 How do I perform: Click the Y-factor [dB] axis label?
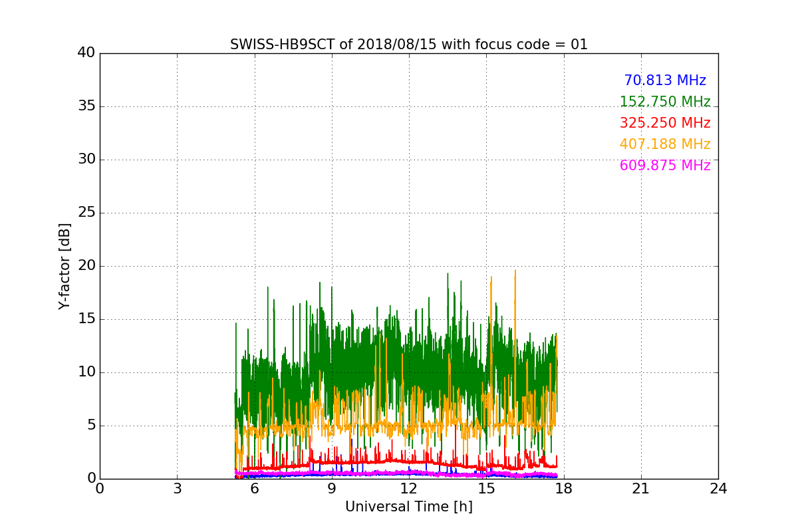tap(65, 266)
